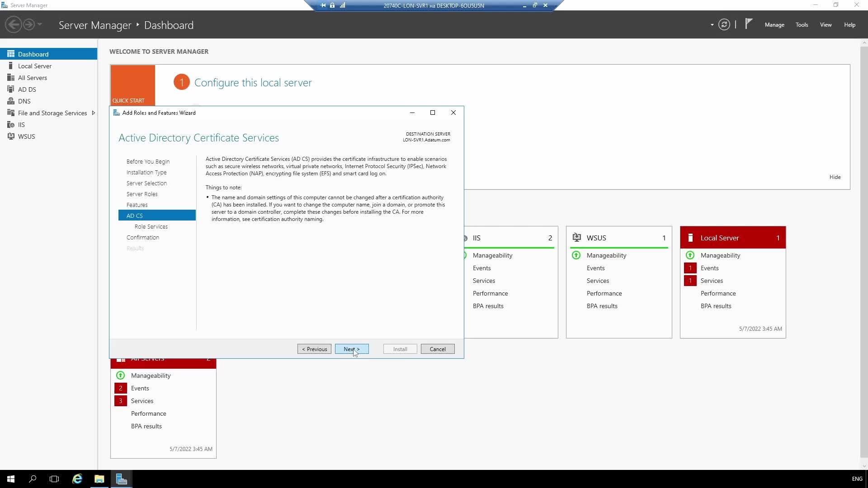Screen dimensions: 868x488
Task: Click the red Services badge in All Servers tile
Action: 121,401
